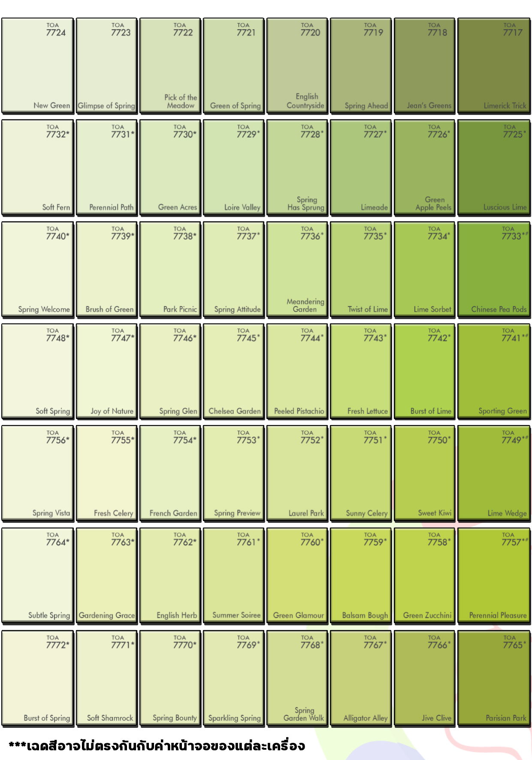Click the Sunny Celery 7751 swatch
Viewport: 532px width, 760px height.
click(x=361, y=473)
